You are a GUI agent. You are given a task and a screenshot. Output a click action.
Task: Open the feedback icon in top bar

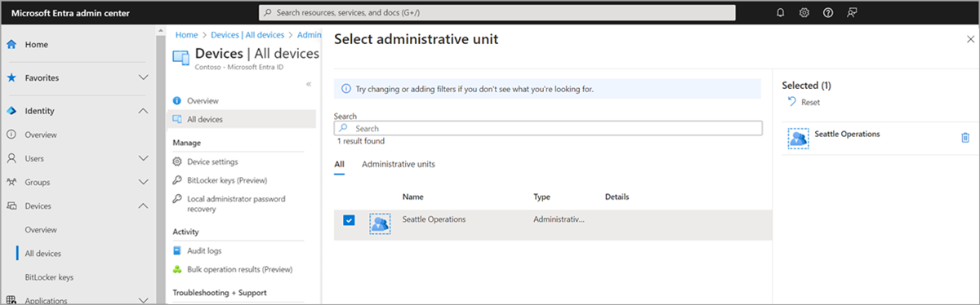(x=853, y=13)
